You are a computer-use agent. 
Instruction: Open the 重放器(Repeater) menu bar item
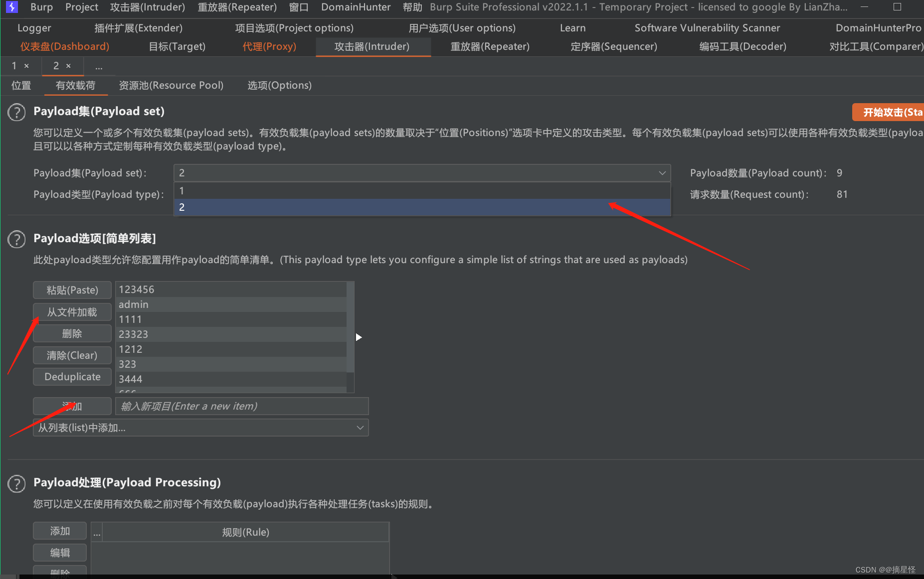click(x=237, y=7)
